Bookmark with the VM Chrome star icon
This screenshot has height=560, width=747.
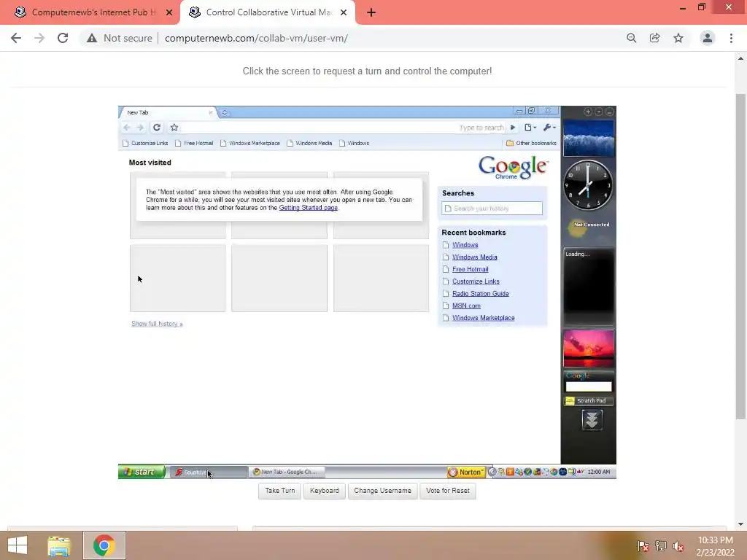pyautogui.click(x=174, y=127)
